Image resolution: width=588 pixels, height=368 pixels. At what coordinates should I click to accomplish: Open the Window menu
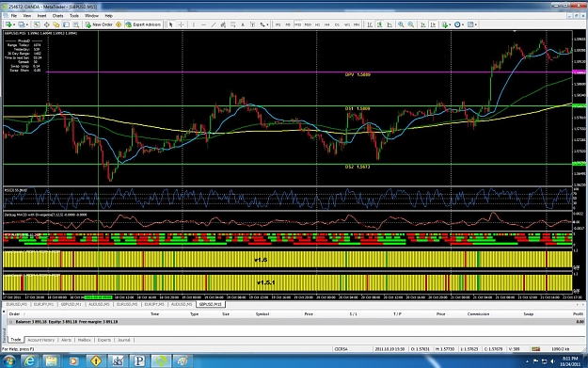click(91, 16)
